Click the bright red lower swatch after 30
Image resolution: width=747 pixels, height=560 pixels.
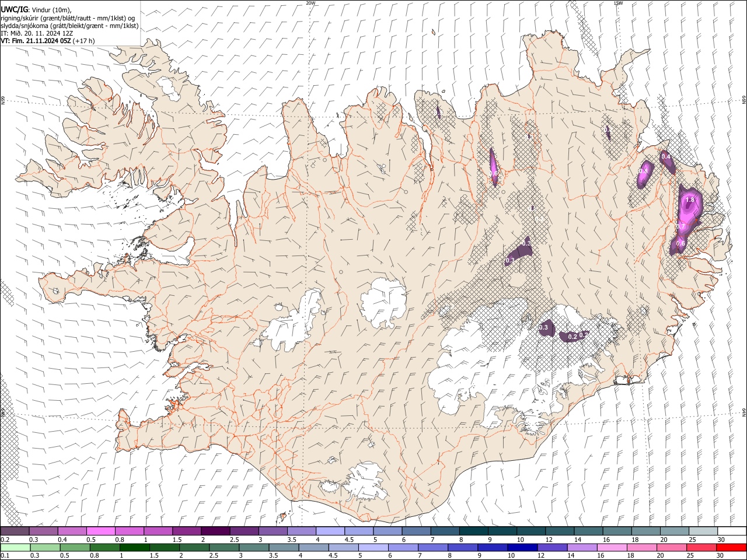pyautogui.click(x=732, y=547)
